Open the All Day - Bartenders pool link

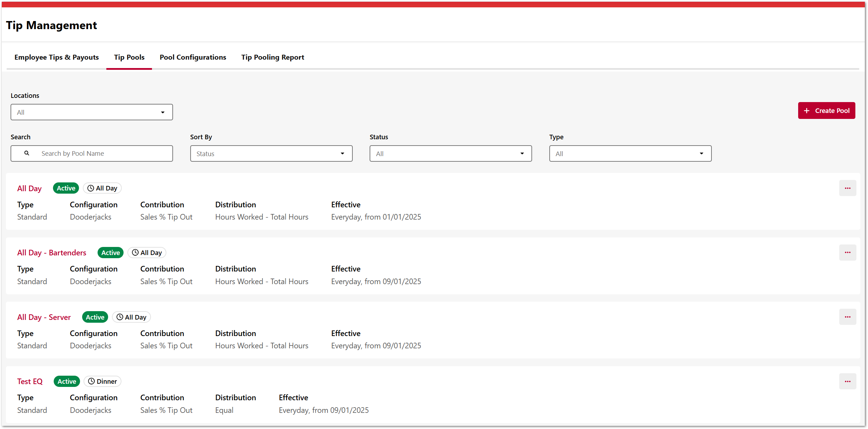[x=52, y=253]
